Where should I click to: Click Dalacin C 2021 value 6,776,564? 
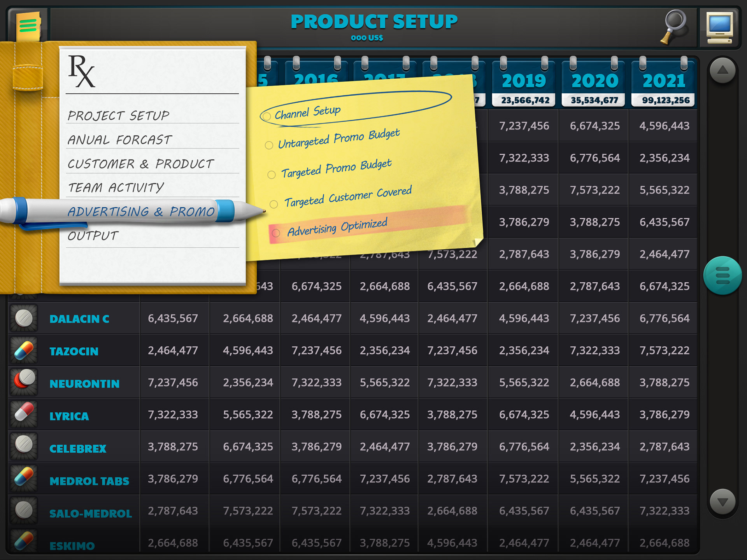tap(664, 318)
